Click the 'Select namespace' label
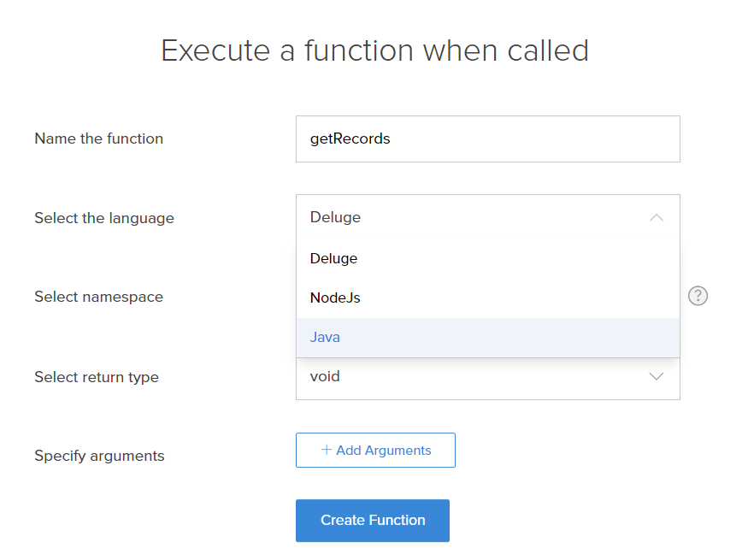The image size is (748, 560). 99,297
